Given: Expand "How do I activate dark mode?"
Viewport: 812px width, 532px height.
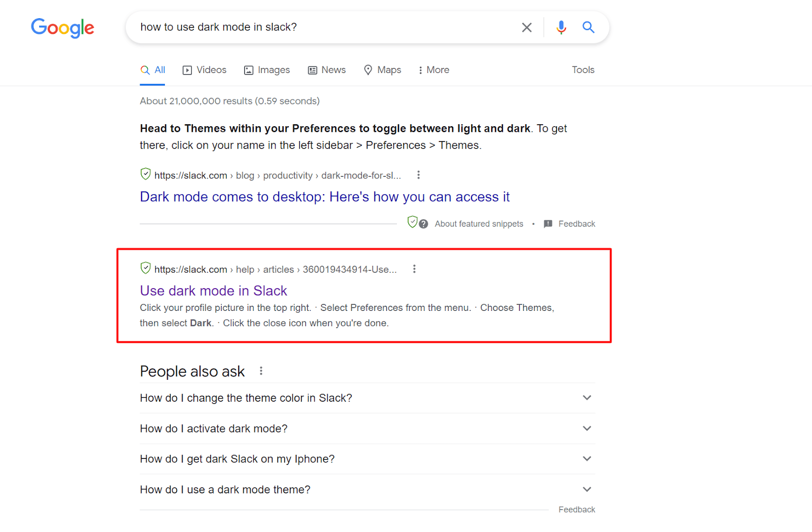Looking at the screenshot, I should click(587, 429).
